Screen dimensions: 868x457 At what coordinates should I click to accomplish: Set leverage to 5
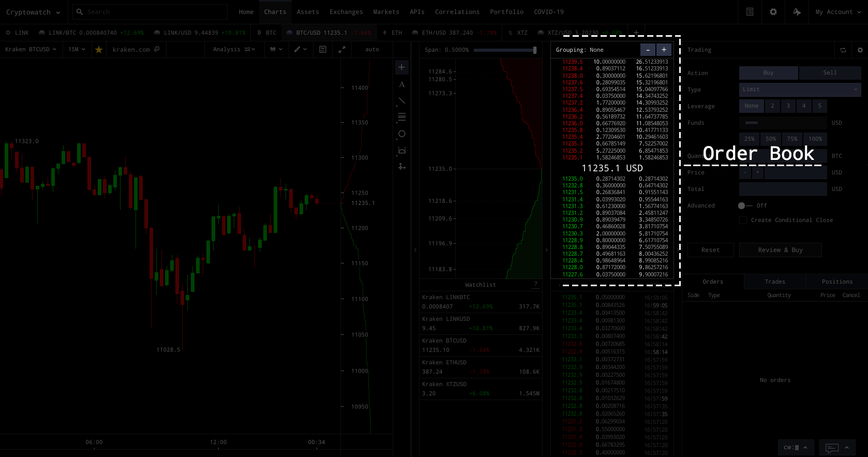820,106
